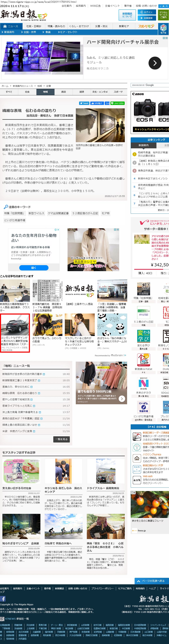
Task: Open headline 新発田市が空き家の行政代執行着手
Action: 22,374
